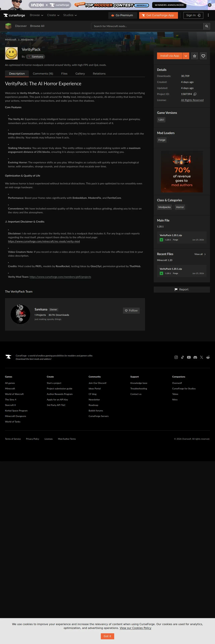Open the Reddit social icon in footer

(x=208, y=357)
